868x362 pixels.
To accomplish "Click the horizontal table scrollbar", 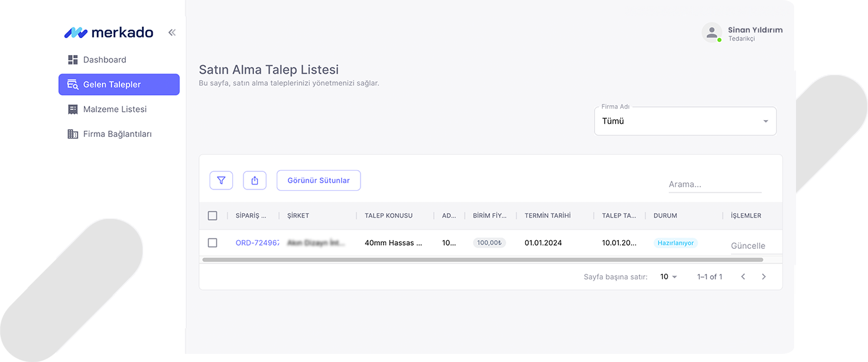I will tap(482, 259).
